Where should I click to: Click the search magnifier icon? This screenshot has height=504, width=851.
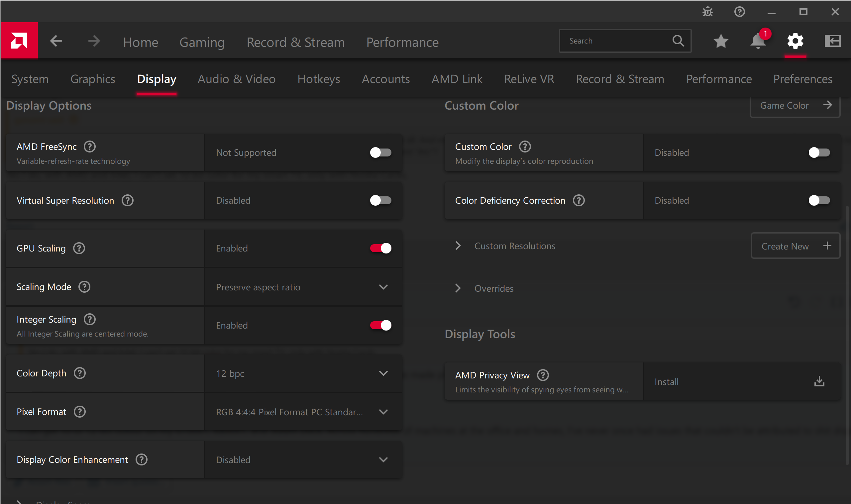678,41
